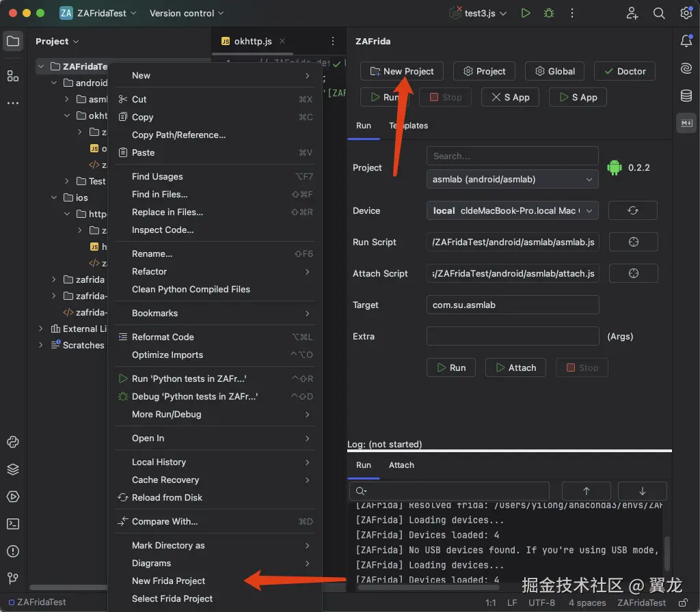Open test3.js run configuration dropdown
Screen dimensions: 700x612
[478, 14]
